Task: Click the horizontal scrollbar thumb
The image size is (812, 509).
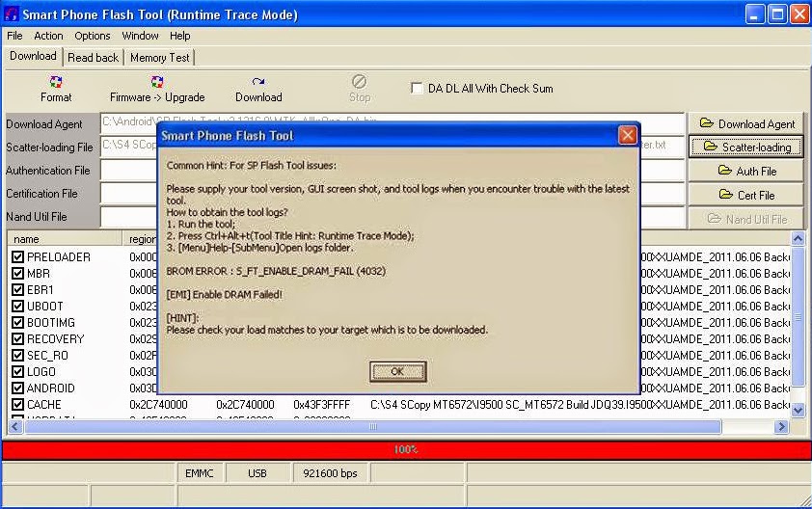Action: [373, 427]
